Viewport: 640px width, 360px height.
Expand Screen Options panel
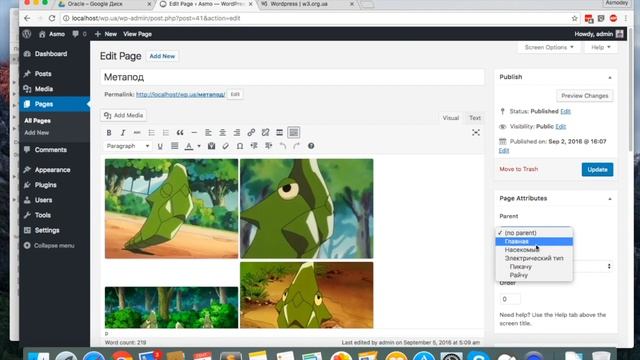(x=549, y=47)
